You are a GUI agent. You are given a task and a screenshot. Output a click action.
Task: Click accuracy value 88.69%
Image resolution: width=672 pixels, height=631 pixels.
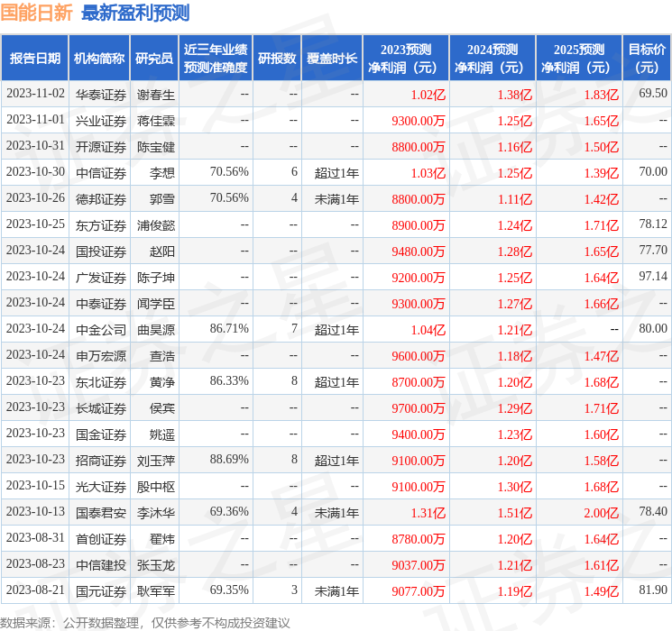(x=229, y=459)
